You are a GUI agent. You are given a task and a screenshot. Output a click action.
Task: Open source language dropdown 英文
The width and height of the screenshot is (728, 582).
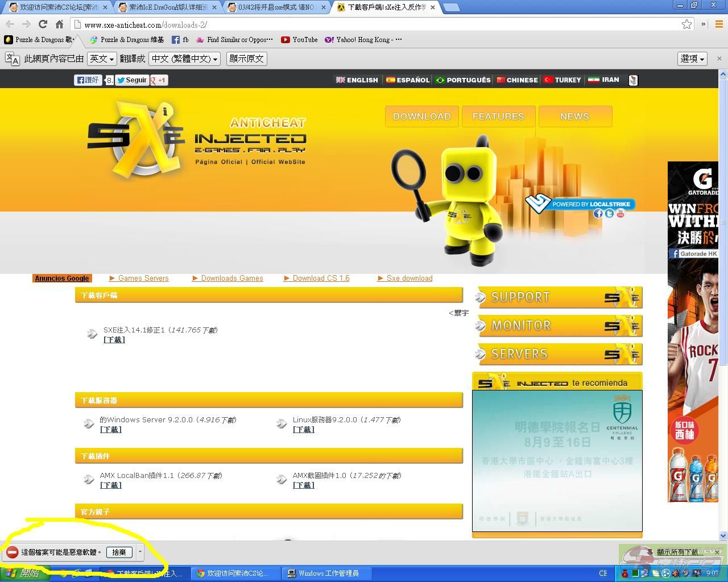(x=102, y=59)
